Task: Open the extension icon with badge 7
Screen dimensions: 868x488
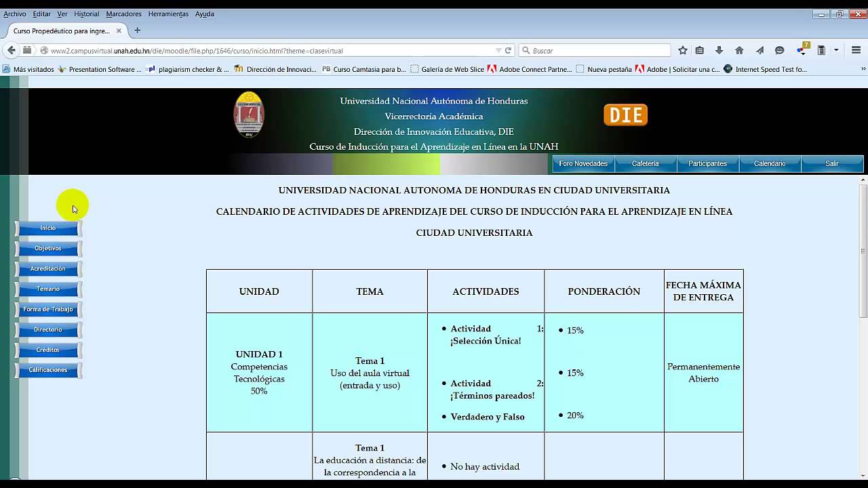Action: (802, 49)
